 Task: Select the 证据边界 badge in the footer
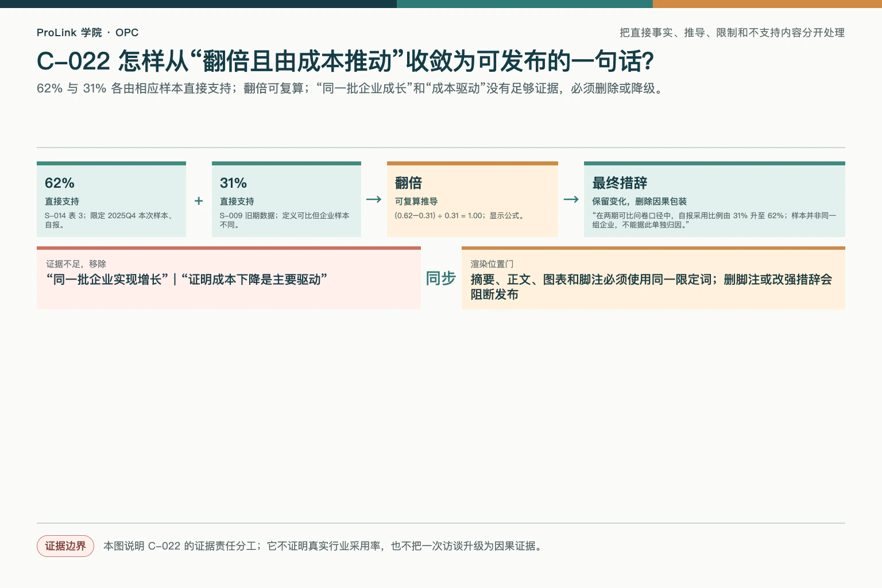[65, 546]
